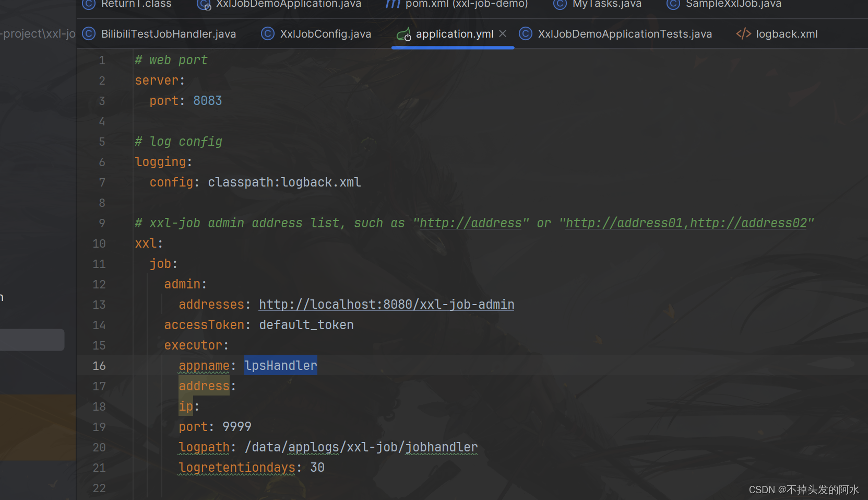Click the highlighted address key
Screen dimensions: 868x500
coord(204,386)
